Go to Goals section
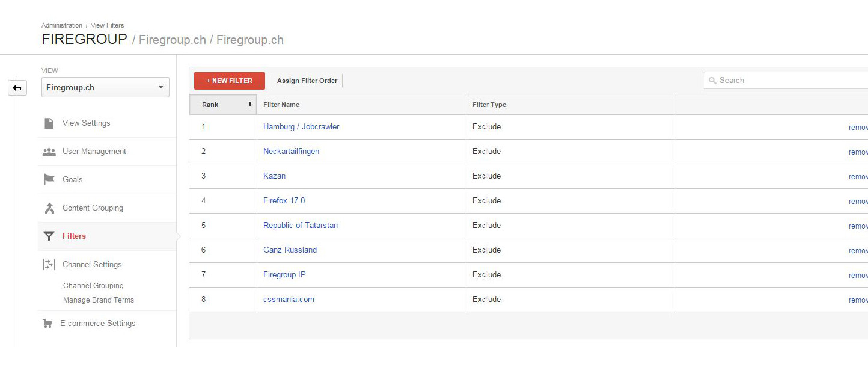This screenshot has height=367, width=868. [73, 179]
